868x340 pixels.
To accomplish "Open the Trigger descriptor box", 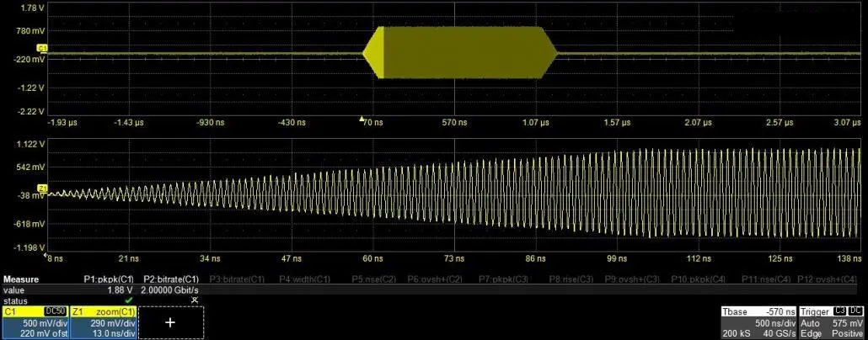I will [832, 323].
